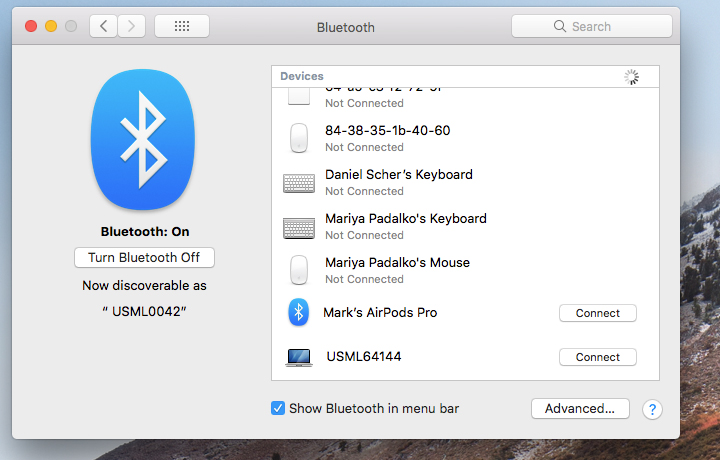Select the 84-38-35-1b-40-60 device name
720x460 pixels.
[388, 131]
